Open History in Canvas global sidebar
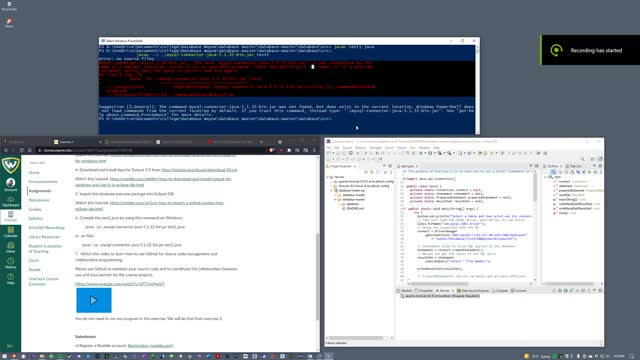 coord(11,263)
